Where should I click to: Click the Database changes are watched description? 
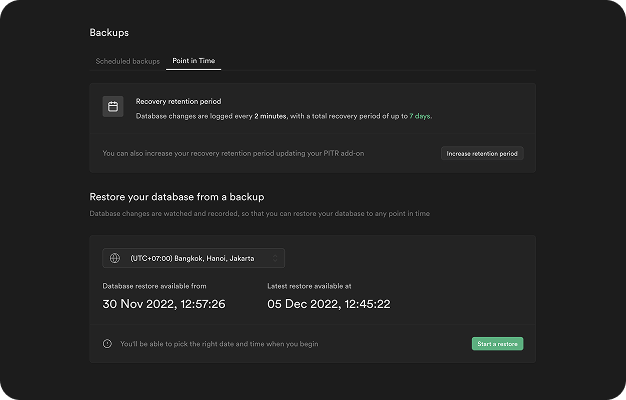click(x=260, y=214)
